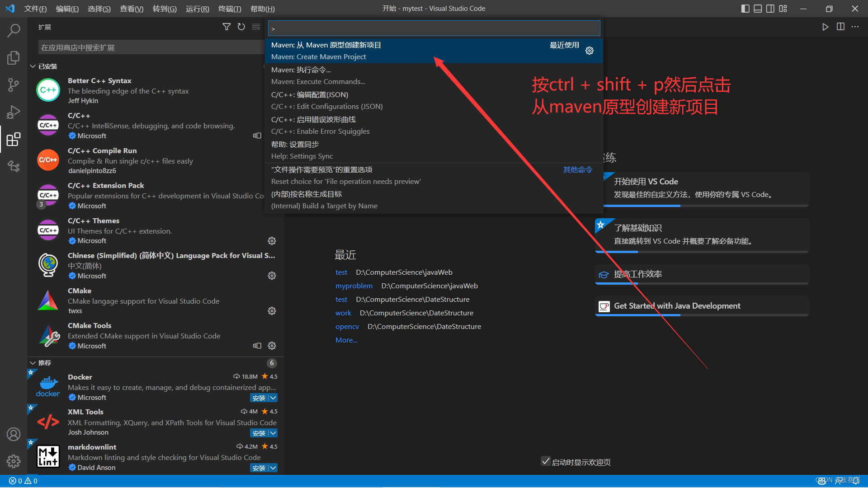Viewport: 868px width, 488px height.
Task: Open 终端(T) menu
Action: 230,9
